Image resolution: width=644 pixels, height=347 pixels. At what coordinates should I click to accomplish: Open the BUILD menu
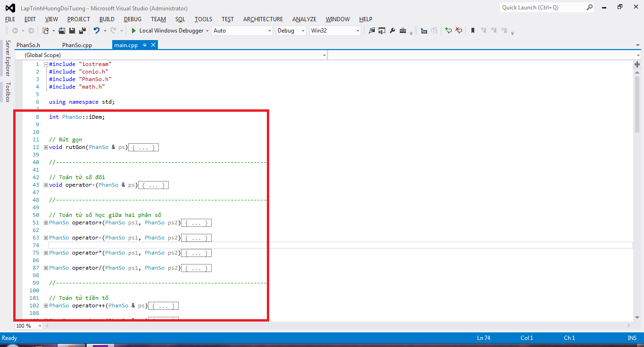[107, 19]
